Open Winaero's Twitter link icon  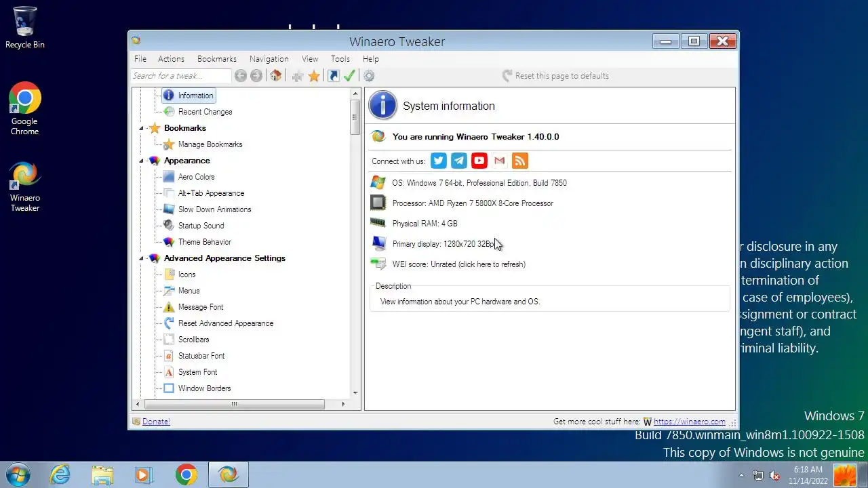pos(439,161)
